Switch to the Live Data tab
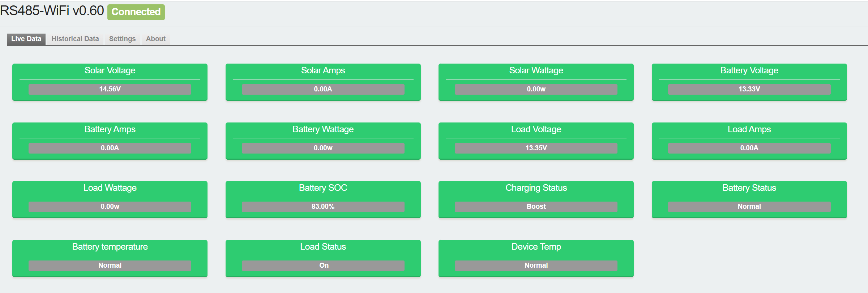This screenshot has height=293, width=868. (26, 39)
